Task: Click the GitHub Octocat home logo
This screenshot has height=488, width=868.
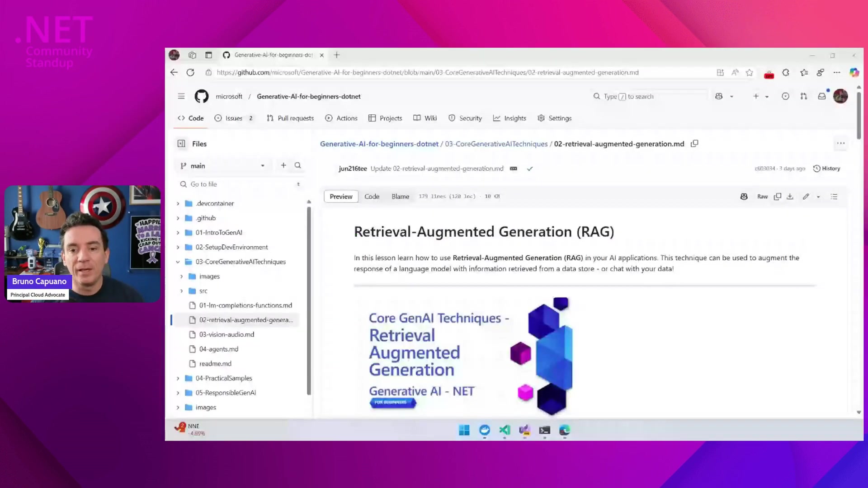Action: (x=202, y=96)
